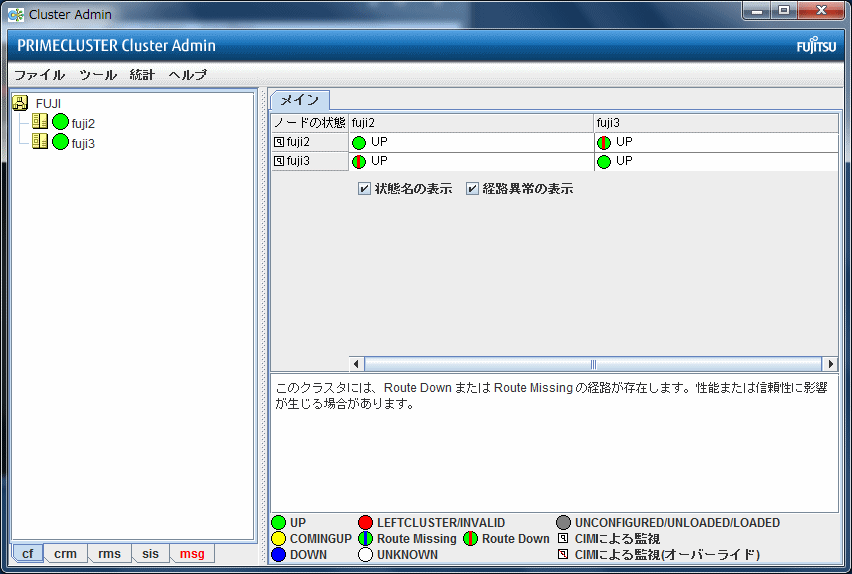Click the blue DOWN legend icon
Image resolution: width=852 pixels, height=574 pixels.
pos(279,554)
